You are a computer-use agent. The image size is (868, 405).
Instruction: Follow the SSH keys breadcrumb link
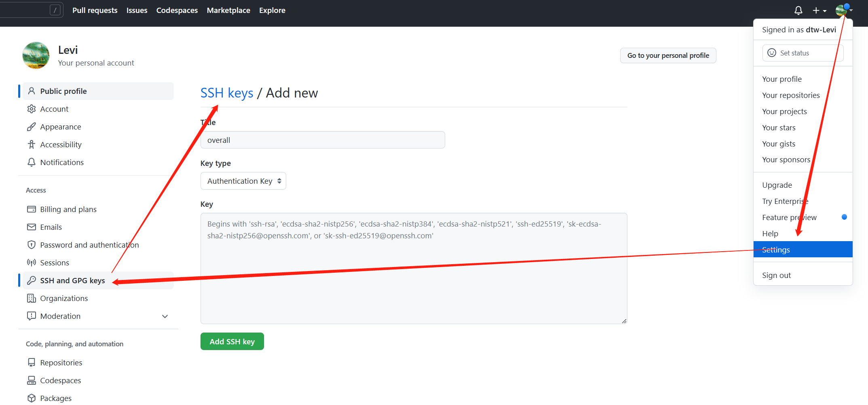227,93
